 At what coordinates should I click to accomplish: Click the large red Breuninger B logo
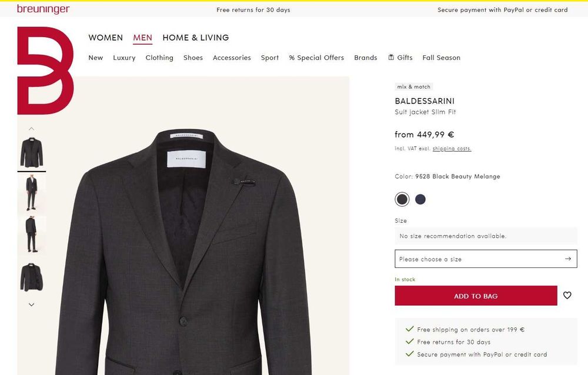pyautogui.click(x=45, y=70)
